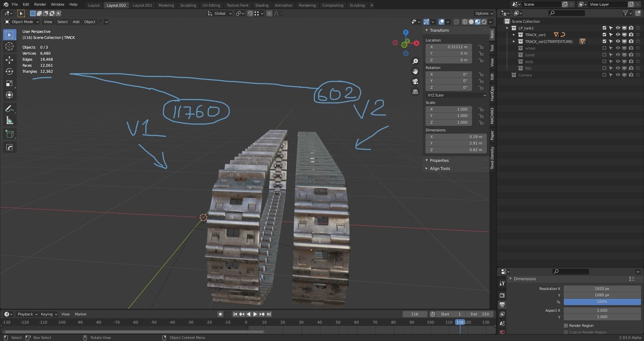Toggle camera view in the viewport
The height and width of the screenshot is (341, 644).
click(x=415, y=81)
